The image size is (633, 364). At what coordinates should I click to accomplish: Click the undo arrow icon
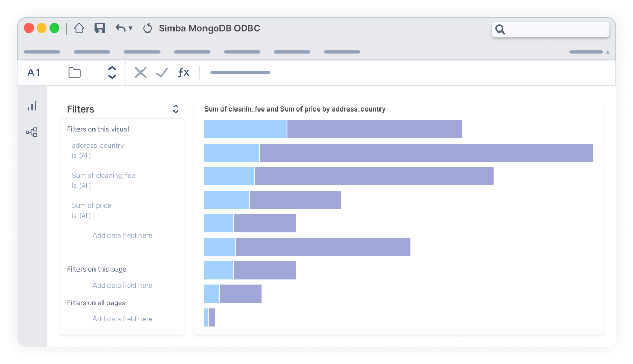point(120,28)
